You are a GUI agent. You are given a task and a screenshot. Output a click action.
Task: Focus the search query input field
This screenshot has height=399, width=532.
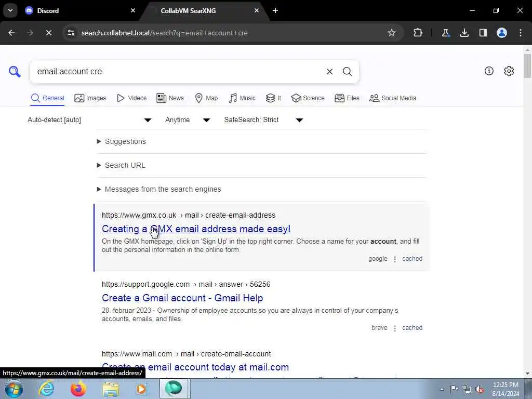tap(178, 72)
